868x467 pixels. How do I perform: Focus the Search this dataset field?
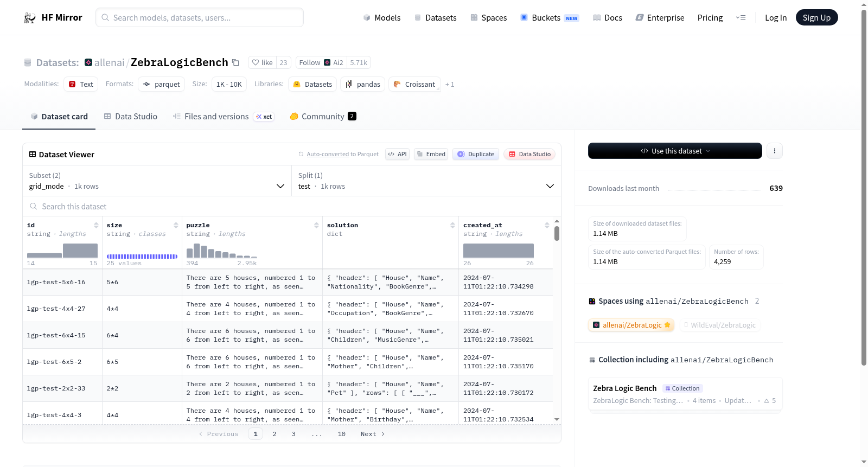(292, 207)
